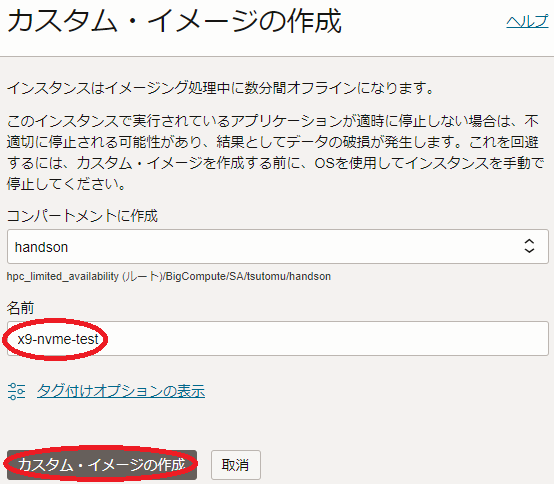Click the compartment path text under dropdown
The height and width of the screenshot is (484, 554).
[x=169, y=276]
